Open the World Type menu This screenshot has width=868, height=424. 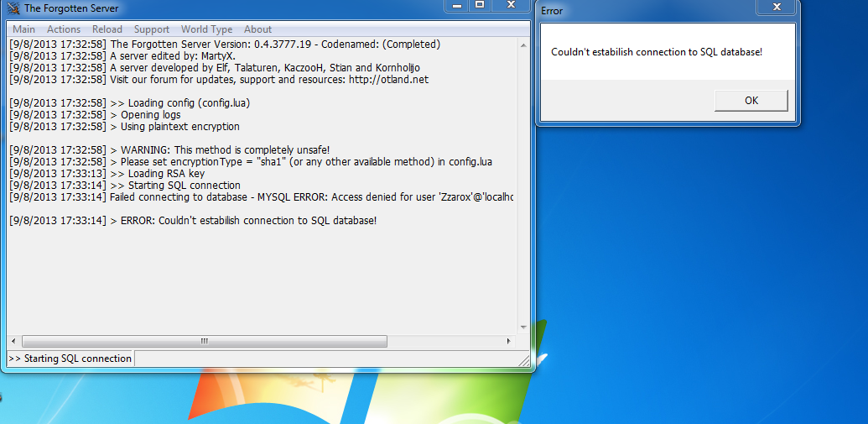coord(207,29)
